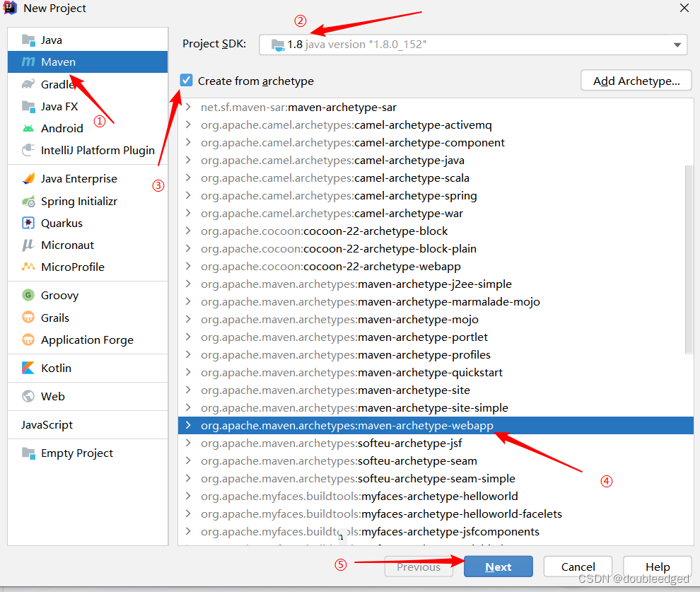The height and width of the screenshot is (592, 700).
Task: Click the Quarkus icon
Action: coord(28,223)
